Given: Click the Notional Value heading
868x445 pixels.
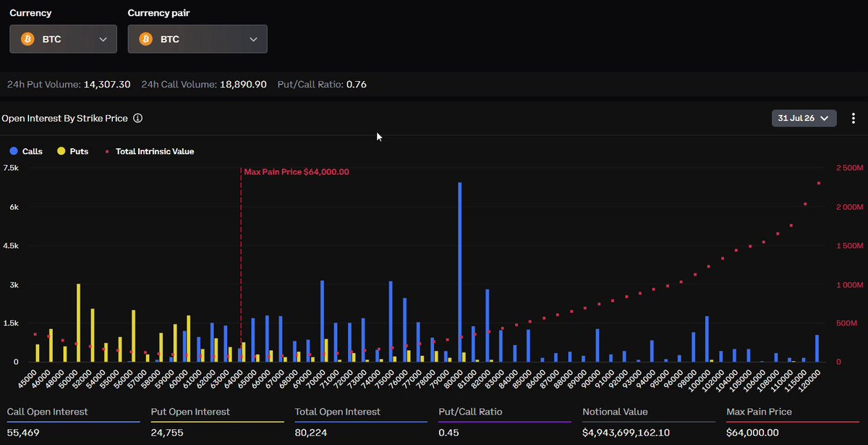Looking at the screenshot, I should tap(616, 412).
